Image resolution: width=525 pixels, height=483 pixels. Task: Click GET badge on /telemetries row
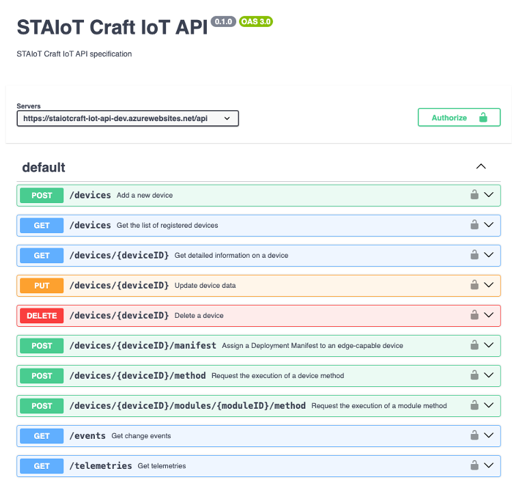click(42, 466)
